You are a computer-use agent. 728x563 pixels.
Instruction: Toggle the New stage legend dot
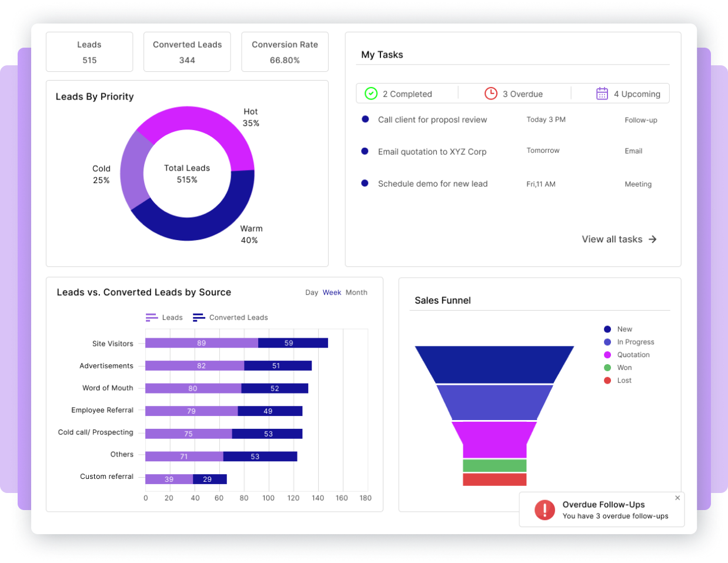point(607,329)
